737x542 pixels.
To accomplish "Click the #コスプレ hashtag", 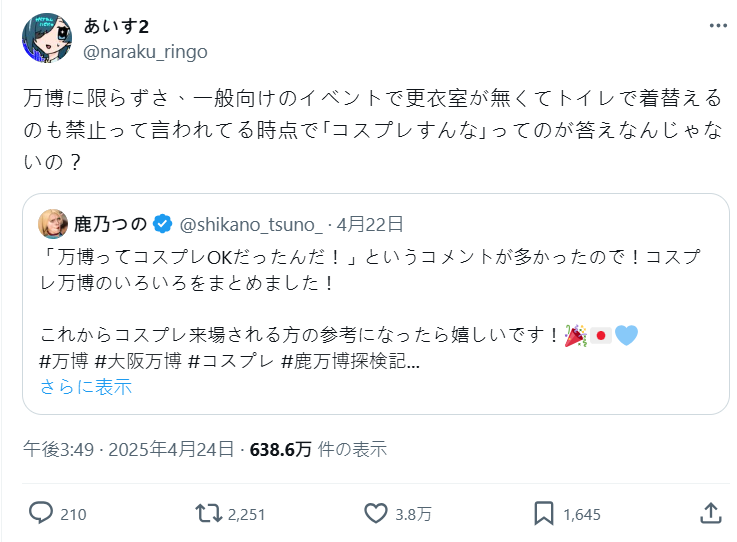I will point(230,363).
